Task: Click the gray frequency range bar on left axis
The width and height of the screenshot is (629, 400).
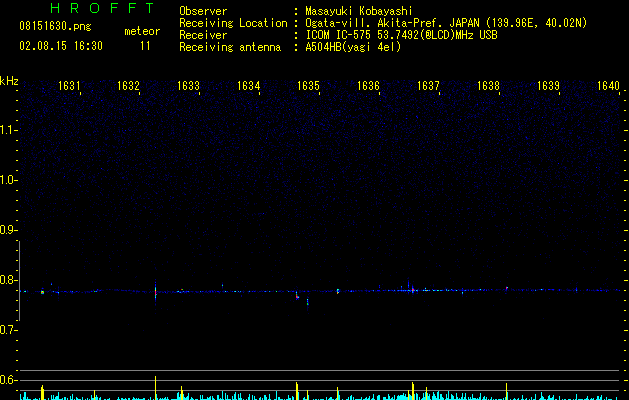Action: click(x=19, y=281)
